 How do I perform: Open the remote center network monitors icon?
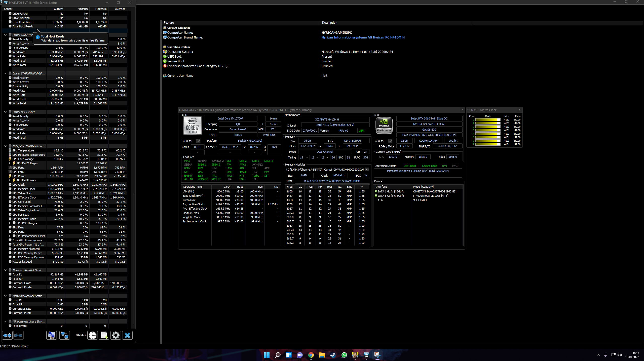coord(65,335)
